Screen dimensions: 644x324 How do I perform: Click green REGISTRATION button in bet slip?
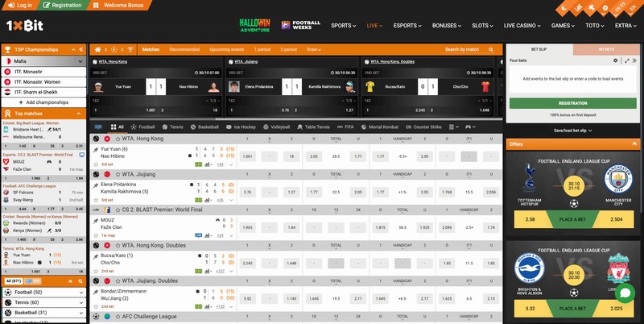tap(572, 103)
